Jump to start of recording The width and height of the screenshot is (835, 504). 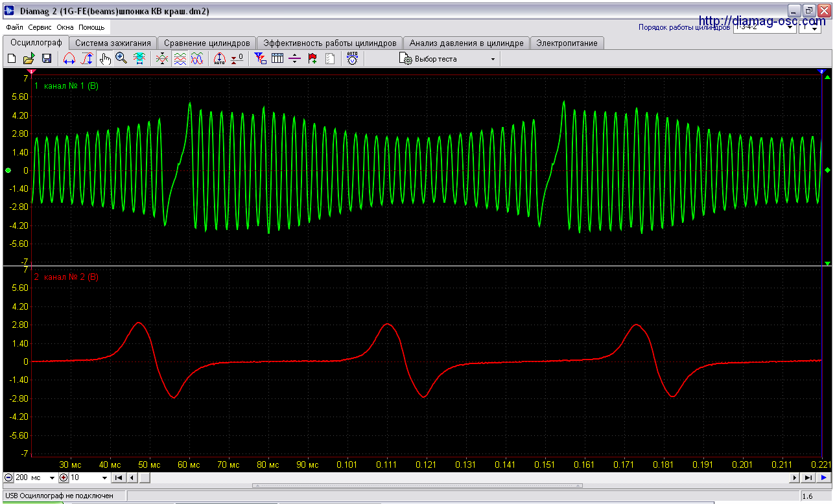tap(119, 478)
